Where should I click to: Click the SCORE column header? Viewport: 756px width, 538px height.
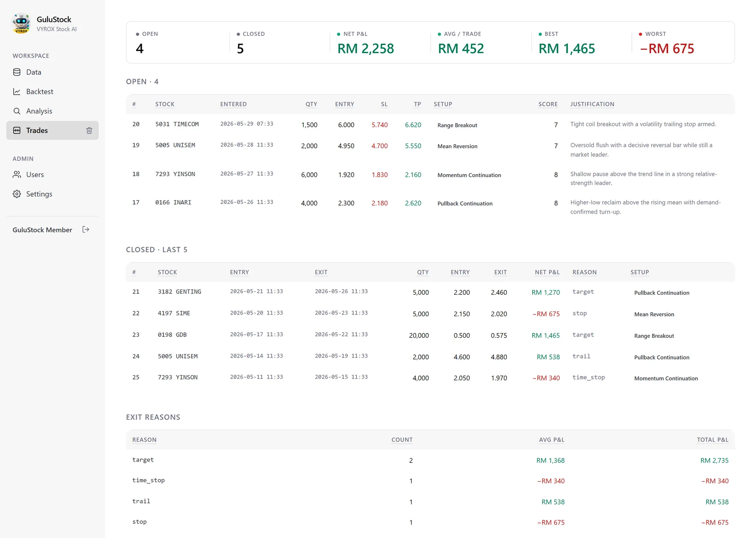(548, 104)
